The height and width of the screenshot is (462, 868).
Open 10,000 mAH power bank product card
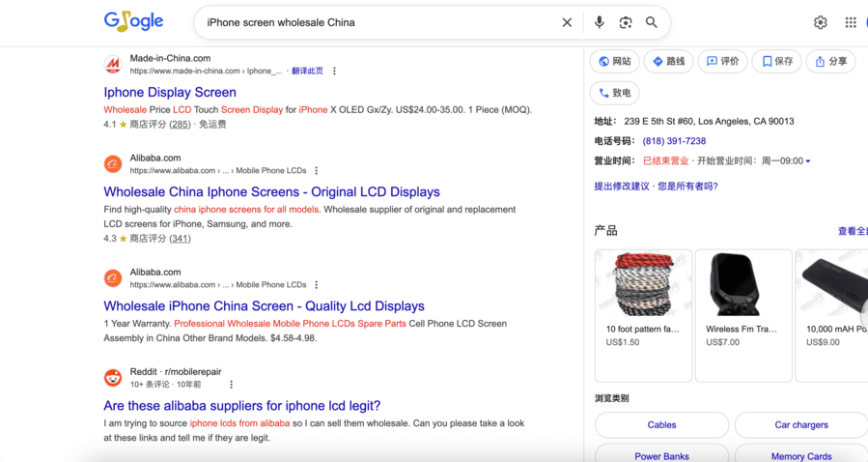[x=831, y=316]
